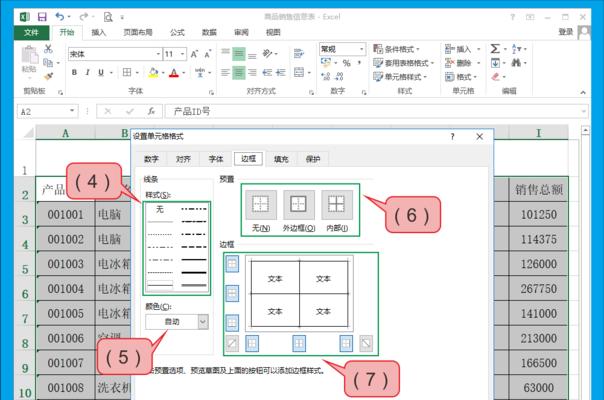This screenshot has height=400, width=604.
Task: Open the 颜色 color dropdown showing 自动
Action: [176, 321]
